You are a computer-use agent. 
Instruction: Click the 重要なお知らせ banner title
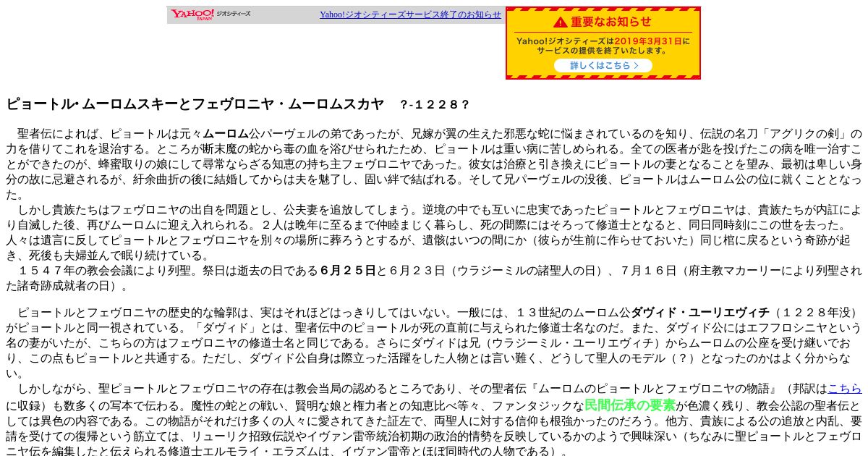coord(611,22)
